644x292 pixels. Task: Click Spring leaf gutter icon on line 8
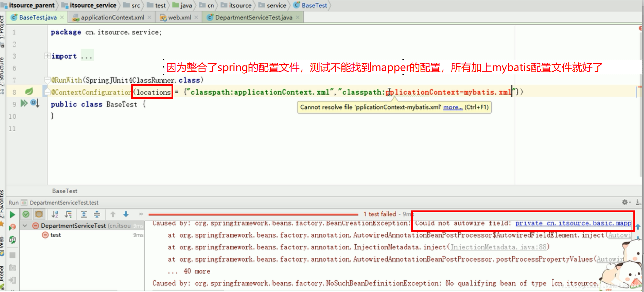29,92
